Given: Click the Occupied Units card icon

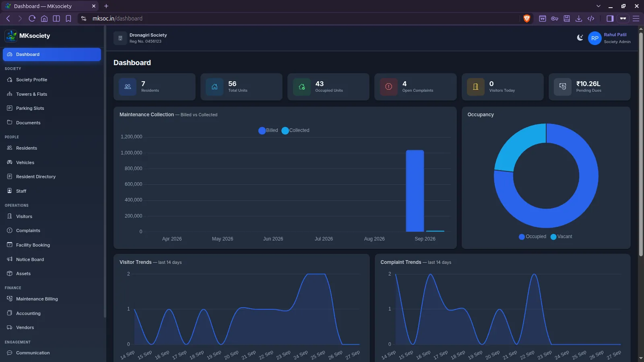Looking at the screenshot, I should (x=301, y=87).
